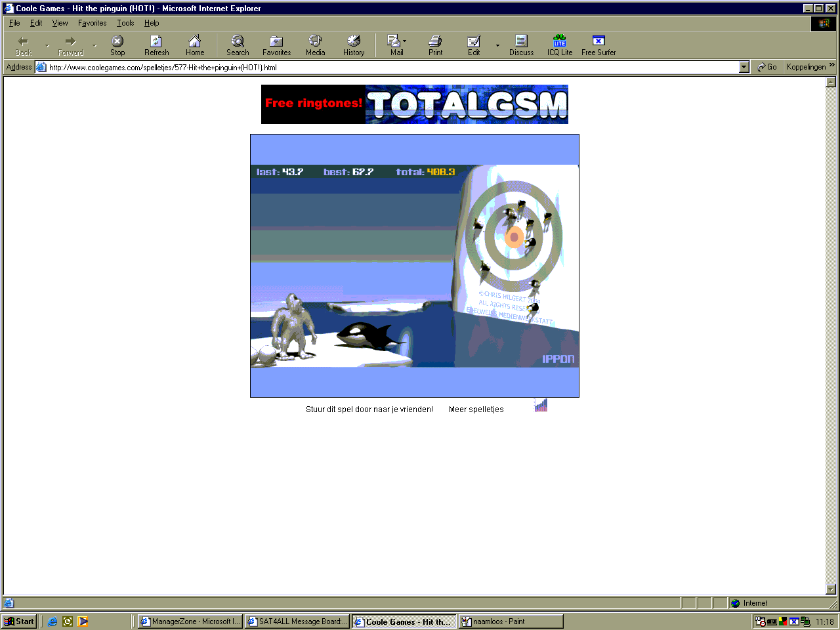840x630 pixels.
Task: Launch ICQ Lite from the toolbar
Action: tap(560, 45)
